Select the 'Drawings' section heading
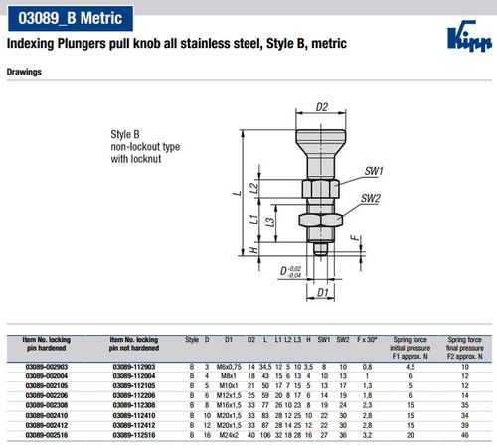This screenshot has height=448, width=497. pyautogui.click(x=24, y=72)
